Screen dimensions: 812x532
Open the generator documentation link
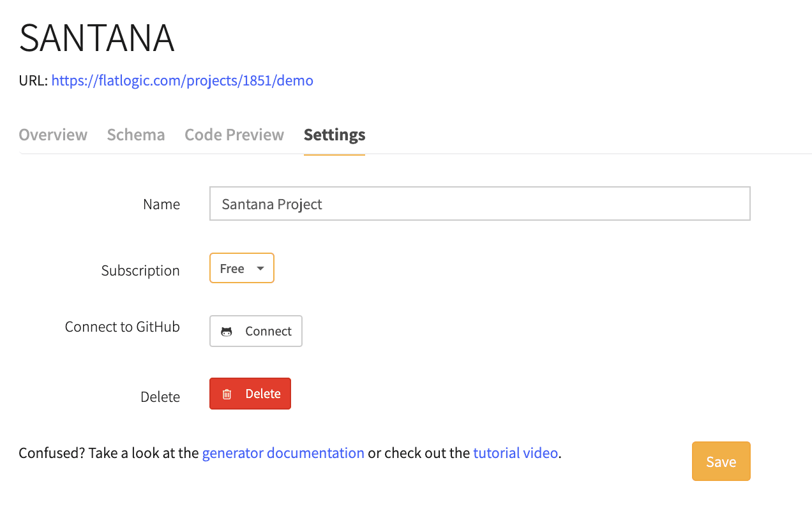click(283, 453)
